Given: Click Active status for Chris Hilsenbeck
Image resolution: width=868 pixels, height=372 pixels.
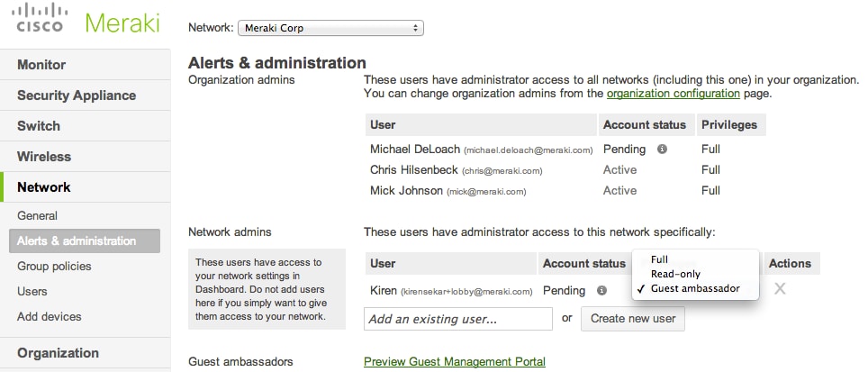Looking at the screenshot, I should tap(620, 170).
